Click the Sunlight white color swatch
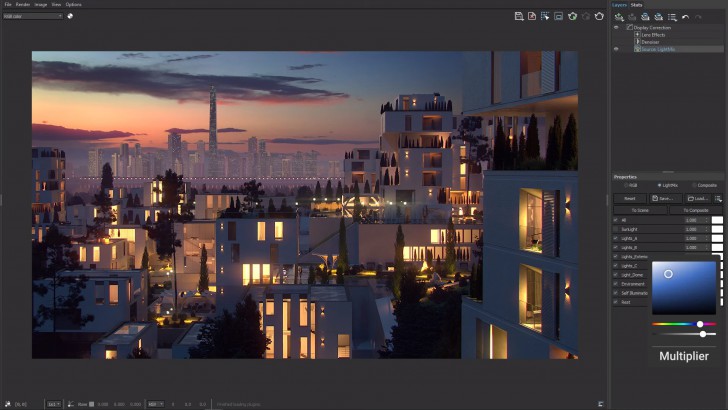Image resolution: width=728 pixels, height=410 pixels. 717,229
